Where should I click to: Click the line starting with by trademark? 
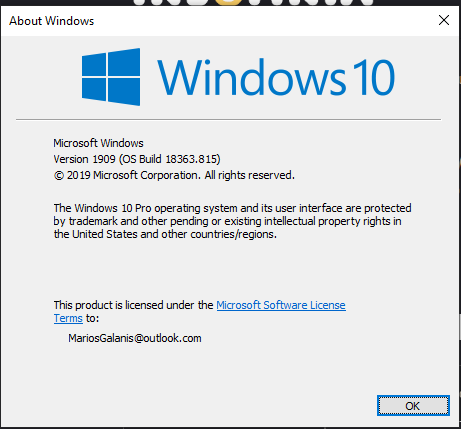pos(227,221)
